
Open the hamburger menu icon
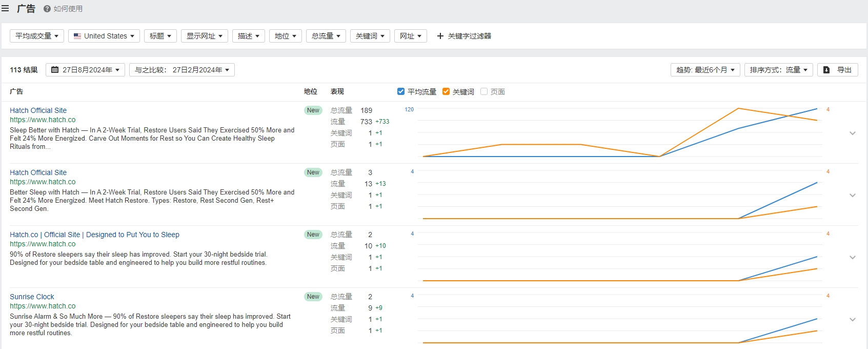(x=5, y=8)
